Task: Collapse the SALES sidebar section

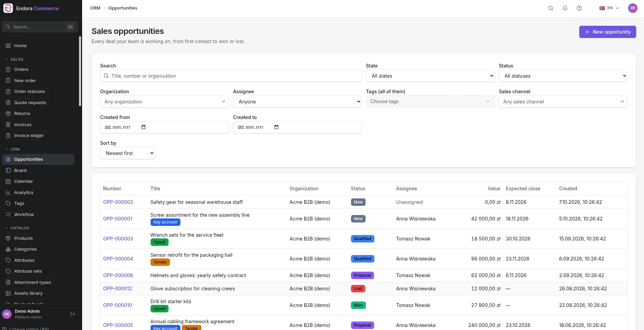Action: [14, 59]
